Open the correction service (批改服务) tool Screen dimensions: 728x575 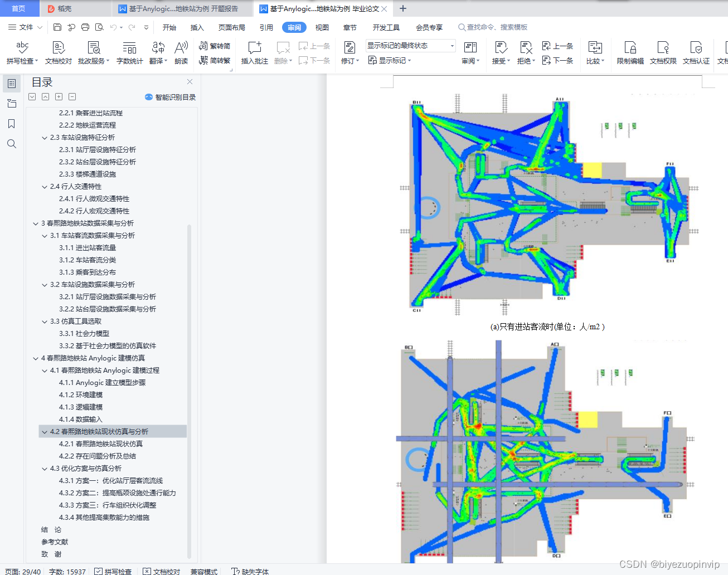coord(94,53)
